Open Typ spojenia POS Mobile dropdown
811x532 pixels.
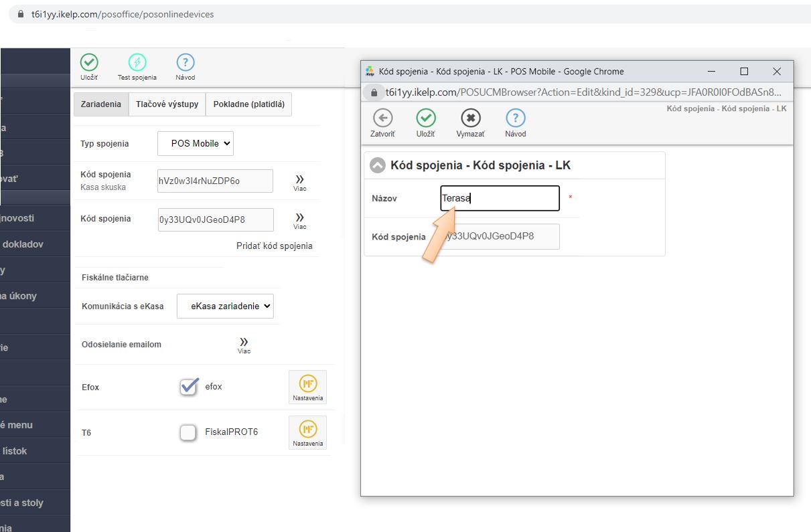coord(196,143)
